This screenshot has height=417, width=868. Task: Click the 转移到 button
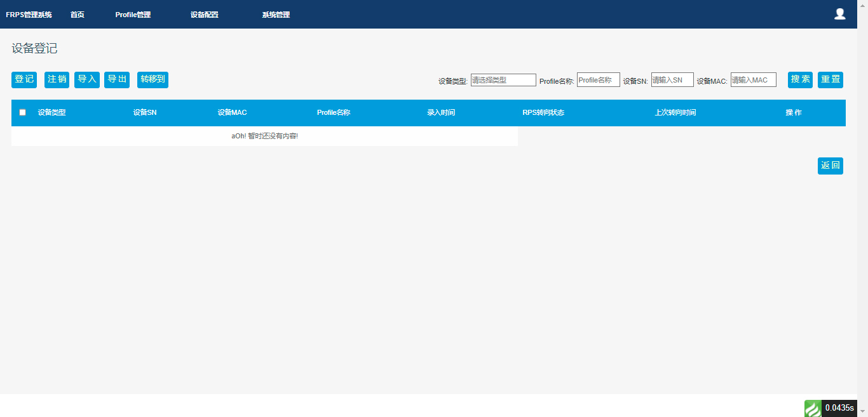[x=153, y=79]
